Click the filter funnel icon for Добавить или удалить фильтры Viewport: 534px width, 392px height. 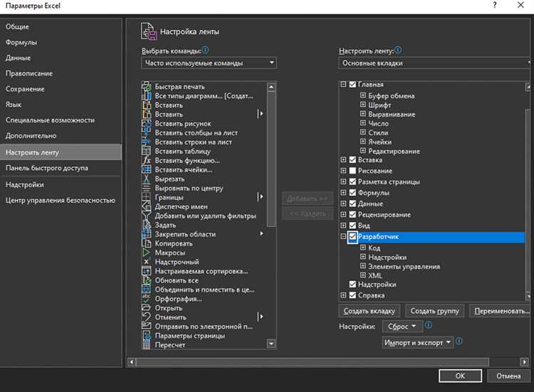[146, 216]
